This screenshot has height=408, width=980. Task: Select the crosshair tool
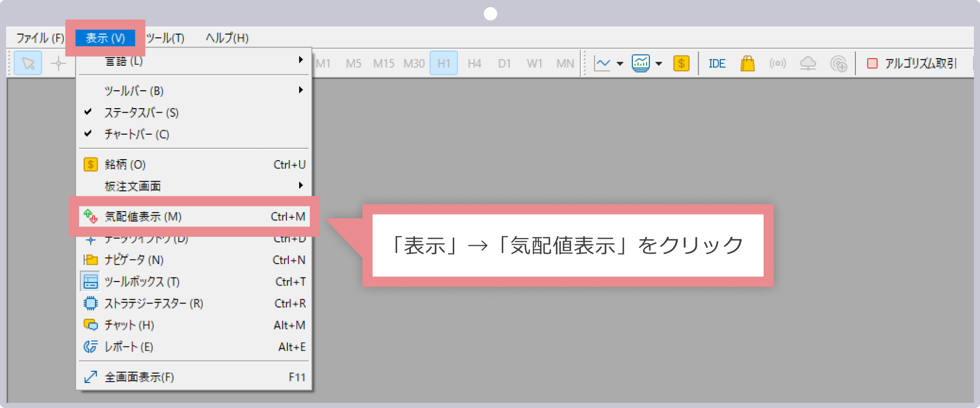(x=58, y=63)
